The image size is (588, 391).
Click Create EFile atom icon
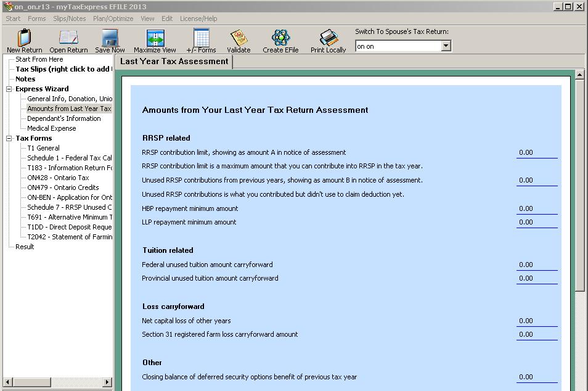tap(280, 38)
